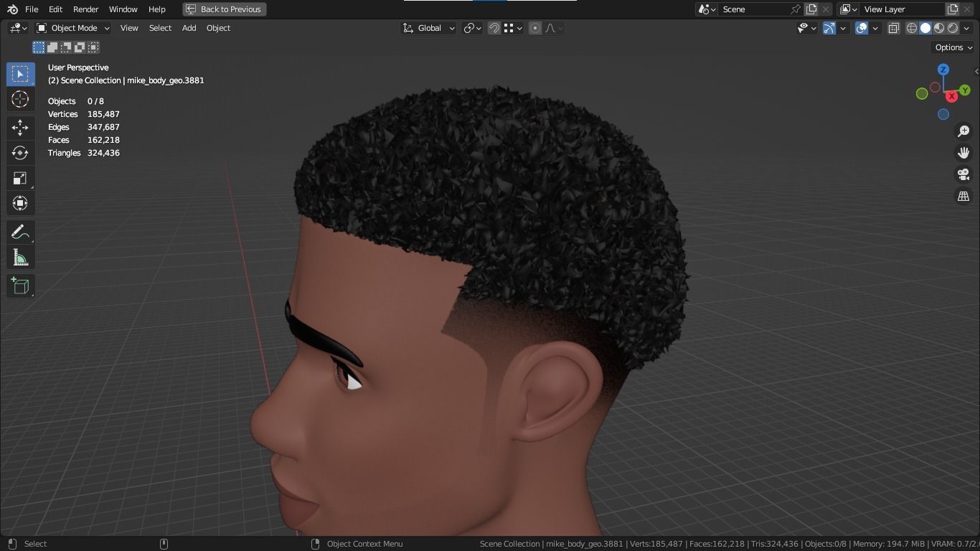Open the view layer browse icon

point(849,9)
